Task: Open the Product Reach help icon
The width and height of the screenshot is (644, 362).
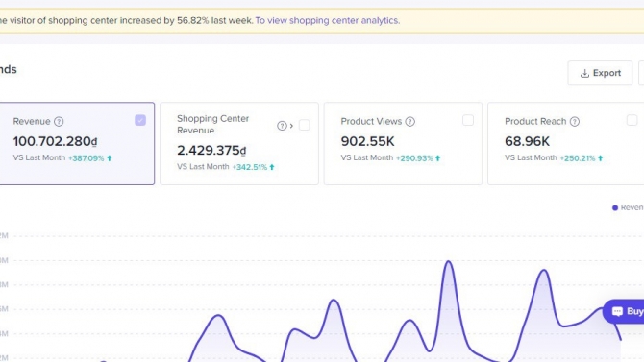Action: 575,122
